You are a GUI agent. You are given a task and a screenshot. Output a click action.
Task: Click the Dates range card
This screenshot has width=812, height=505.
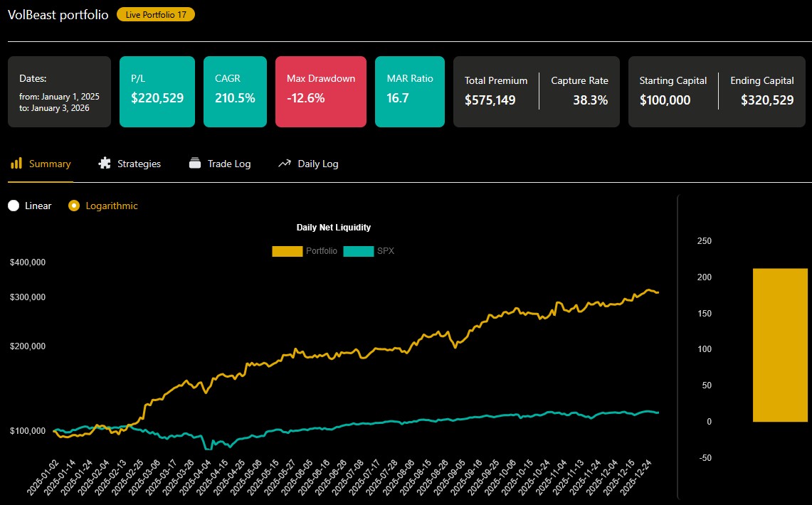(59, 91)
